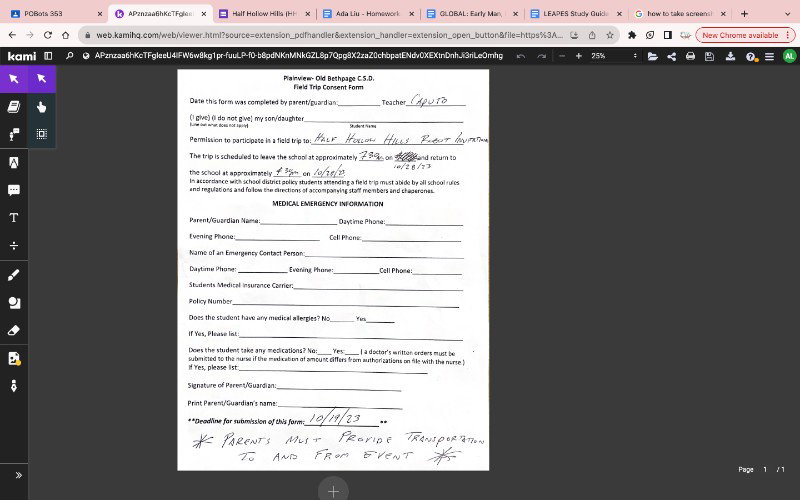Open the 25% zoom level dropdown
Image resolution: width=800 pixels, height=500 pixels.
pyautogui.click(x=614, y=56)
